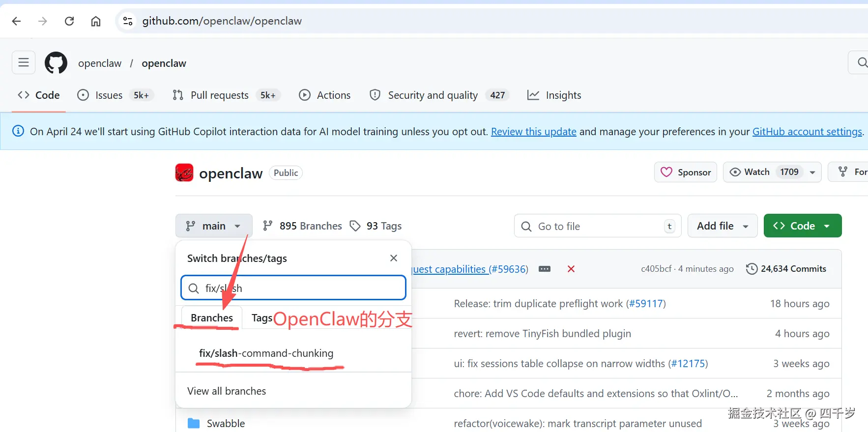Check the failed status red X icon
The width and height of the screenshot is (868, 432).
click(571, 269)
